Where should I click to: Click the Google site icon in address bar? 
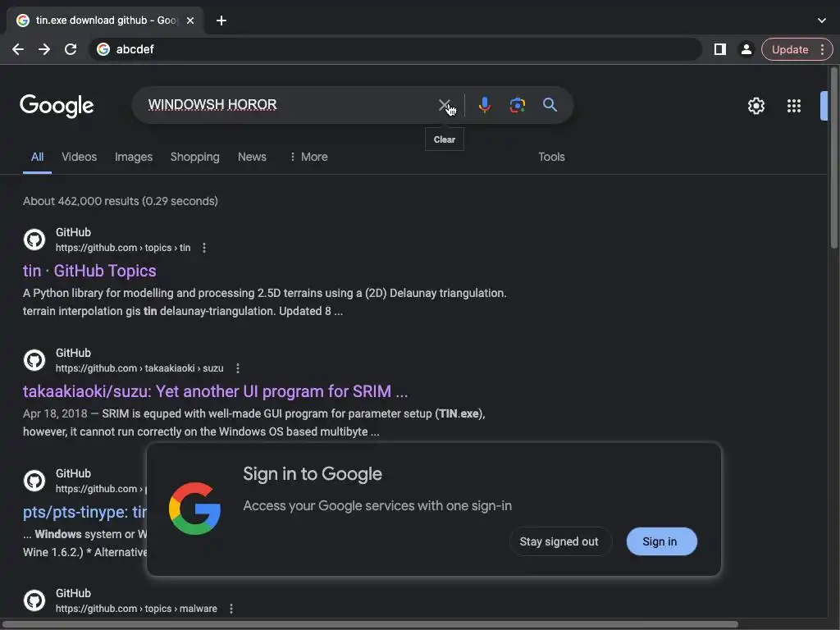pos(103,49)
